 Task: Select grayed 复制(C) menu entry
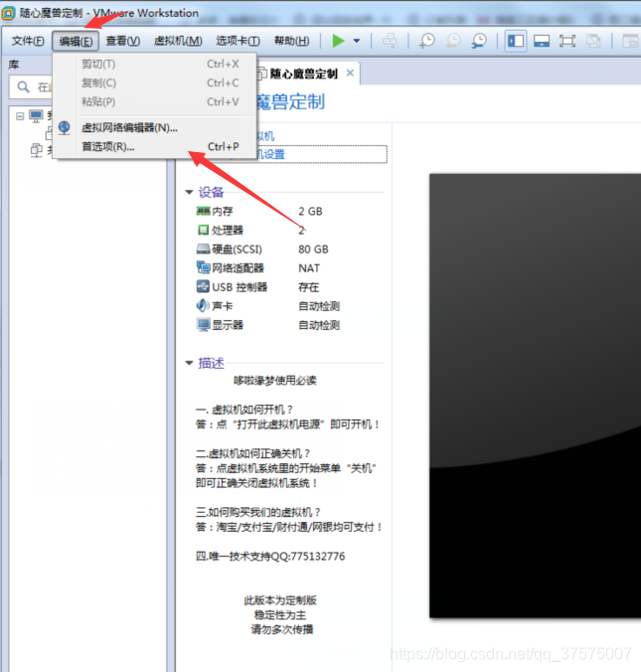click(154, 83)
